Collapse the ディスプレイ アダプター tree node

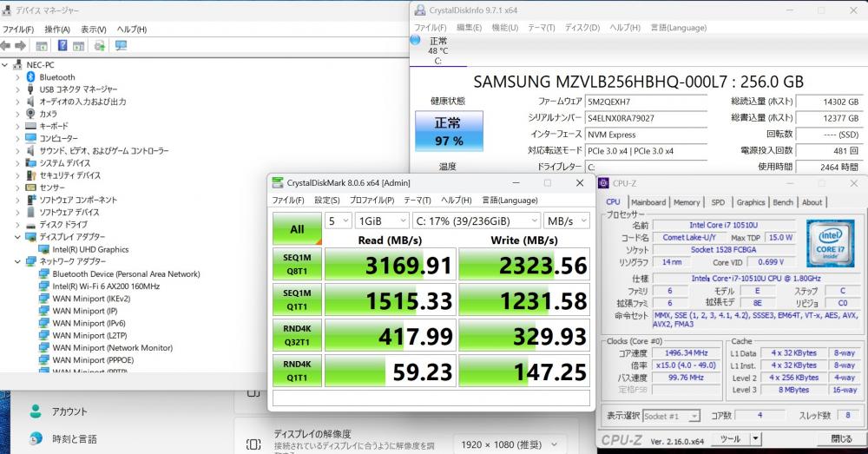point(17,237)
